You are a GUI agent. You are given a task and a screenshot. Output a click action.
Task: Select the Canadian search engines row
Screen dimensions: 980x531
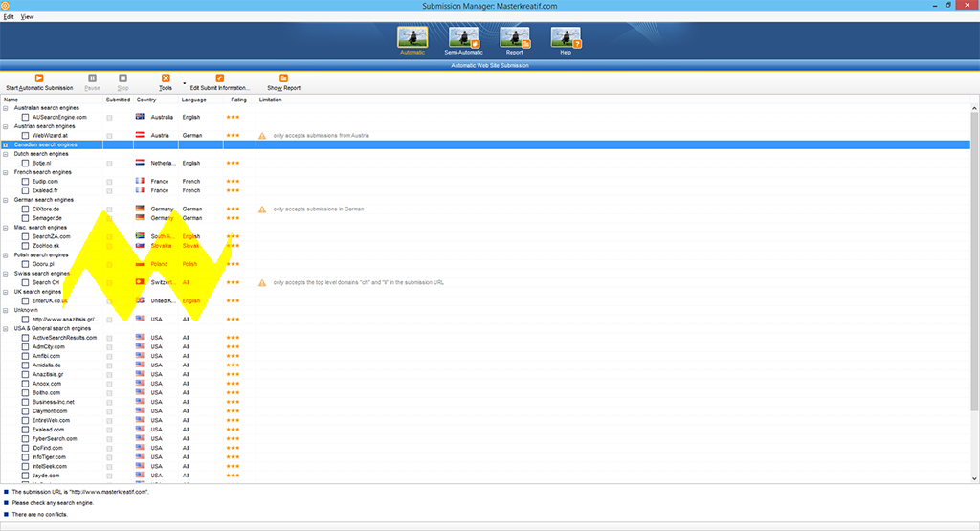485,144
